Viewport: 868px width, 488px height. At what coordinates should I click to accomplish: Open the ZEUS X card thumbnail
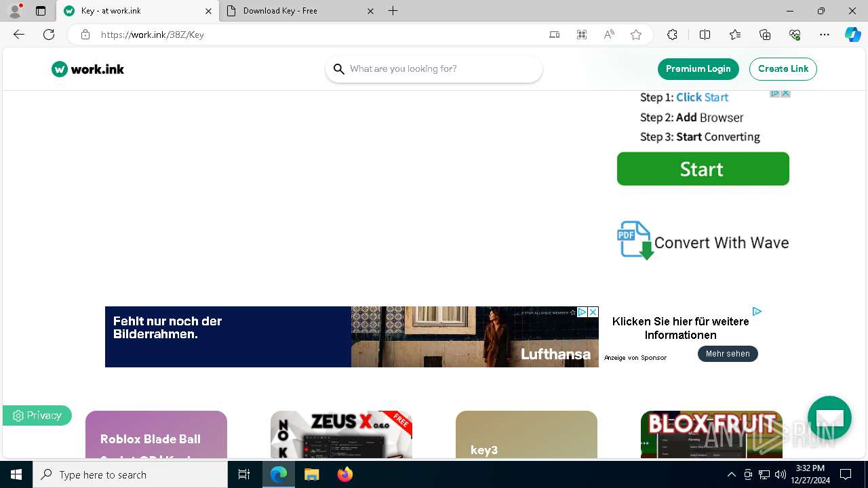pos(341,434)
